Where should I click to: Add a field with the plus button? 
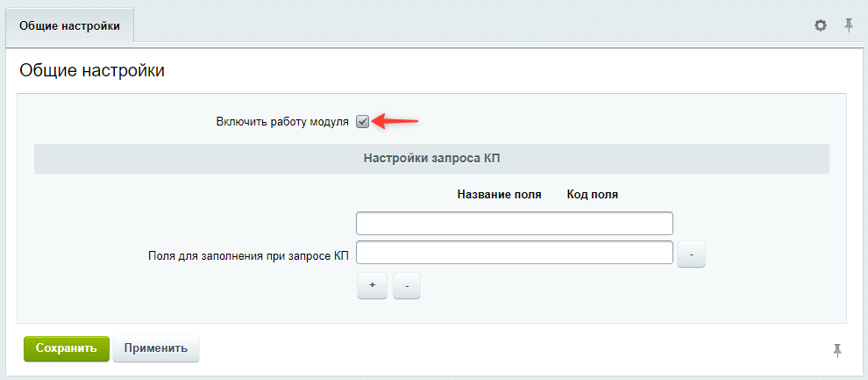372,285
